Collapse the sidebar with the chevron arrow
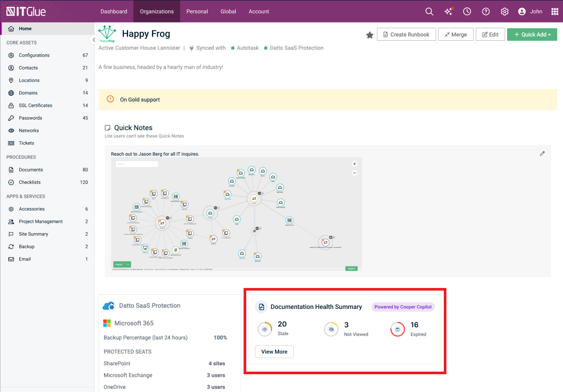This screenshot has height=392, width=563. [94, 40]
